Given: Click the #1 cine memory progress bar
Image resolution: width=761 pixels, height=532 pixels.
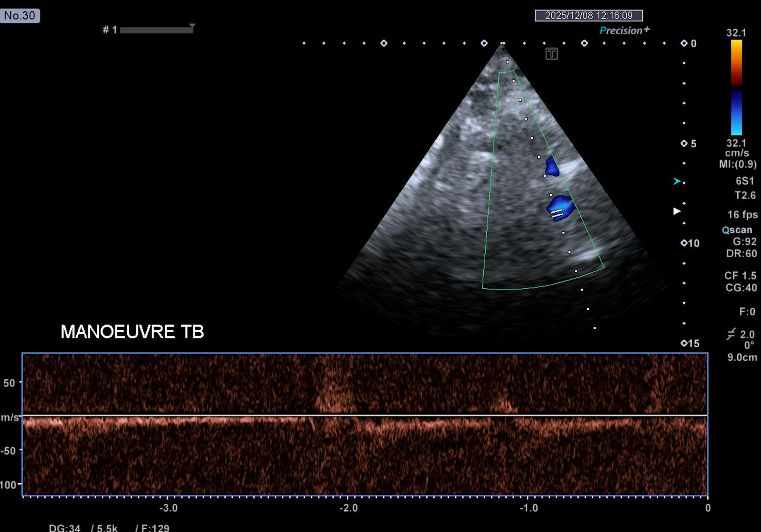Looking at the screenshot, I should 156,30.
